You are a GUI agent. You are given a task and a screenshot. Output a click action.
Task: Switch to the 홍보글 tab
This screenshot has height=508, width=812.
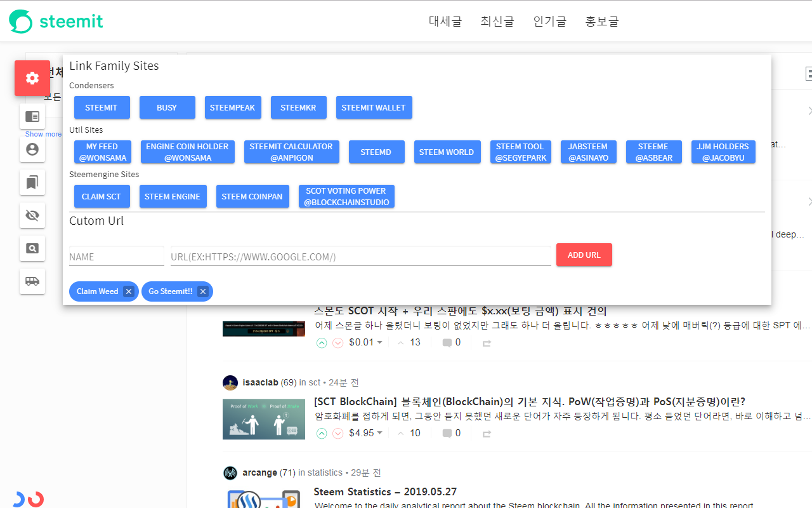click(x=601, y=21)
